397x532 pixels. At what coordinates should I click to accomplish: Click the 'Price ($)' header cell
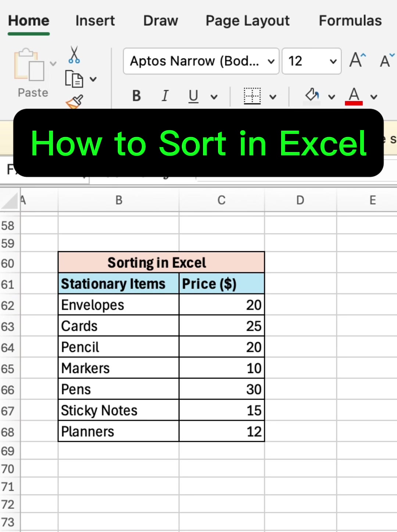click(222, 284)
